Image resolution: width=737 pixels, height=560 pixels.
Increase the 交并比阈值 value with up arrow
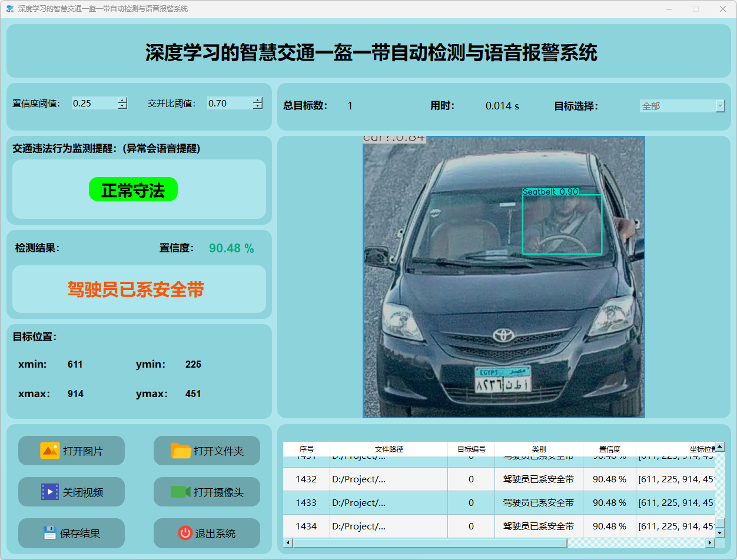coord(258,100)
